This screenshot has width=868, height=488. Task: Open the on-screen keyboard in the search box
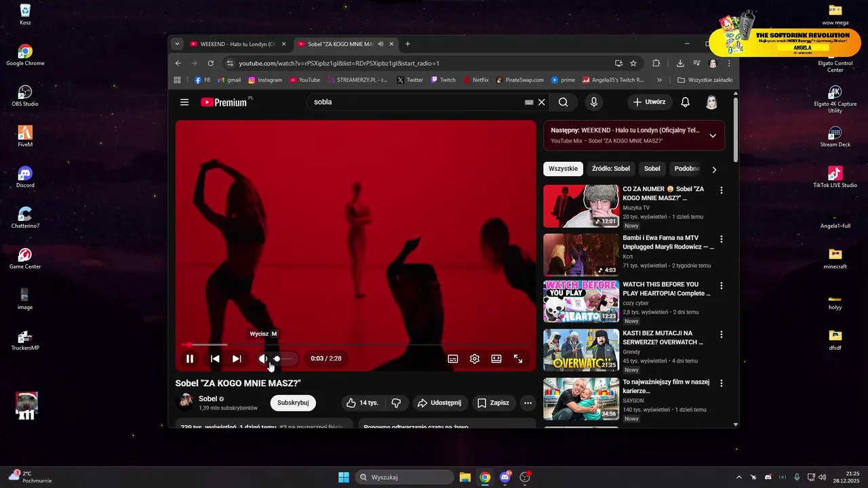(x=529, y=102)
